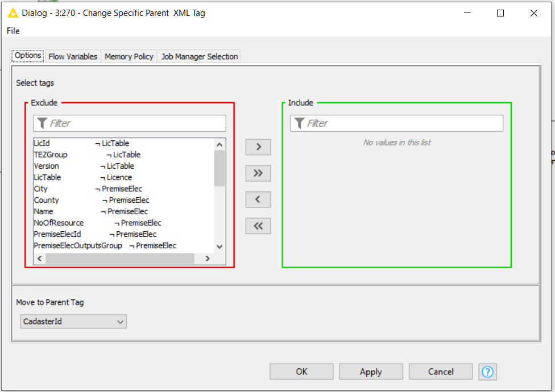Screen dimensions: 555x392
Task: Open the File menu
Action: tap(13, 31)
